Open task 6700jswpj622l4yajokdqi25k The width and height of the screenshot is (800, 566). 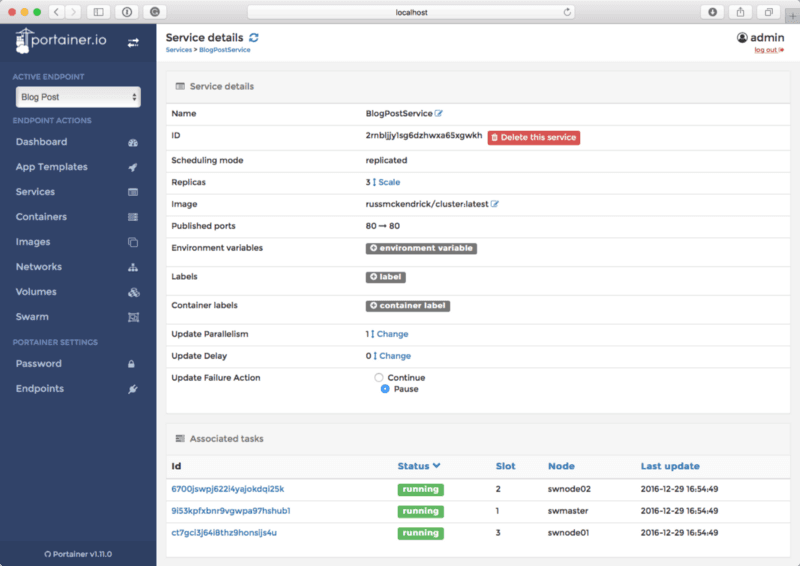pos(227,489)
